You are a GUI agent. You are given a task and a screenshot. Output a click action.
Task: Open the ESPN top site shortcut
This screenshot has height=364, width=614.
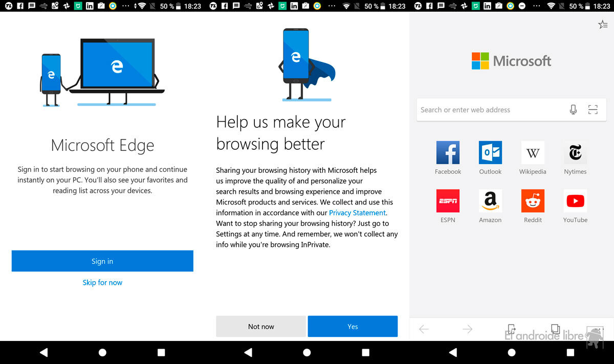click(x=448, y=201)
